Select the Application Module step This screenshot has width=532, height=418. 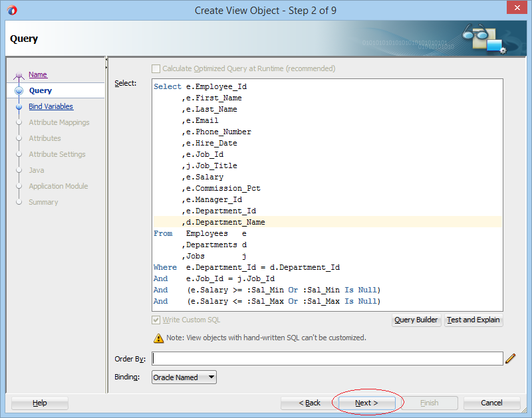point(58,186)
